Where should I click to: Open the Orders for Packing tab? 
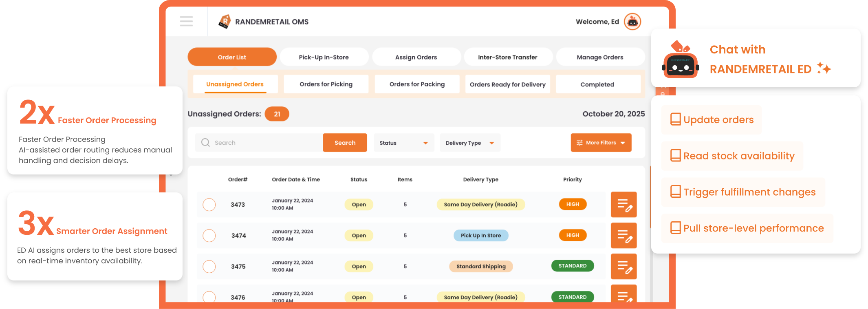point(417,84)
